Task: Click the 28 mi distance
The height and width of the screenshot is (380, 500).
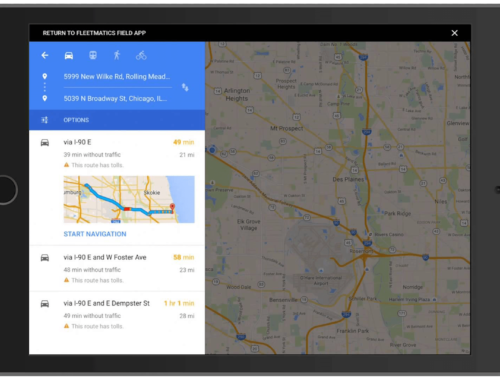Action: tap(187, 316)
